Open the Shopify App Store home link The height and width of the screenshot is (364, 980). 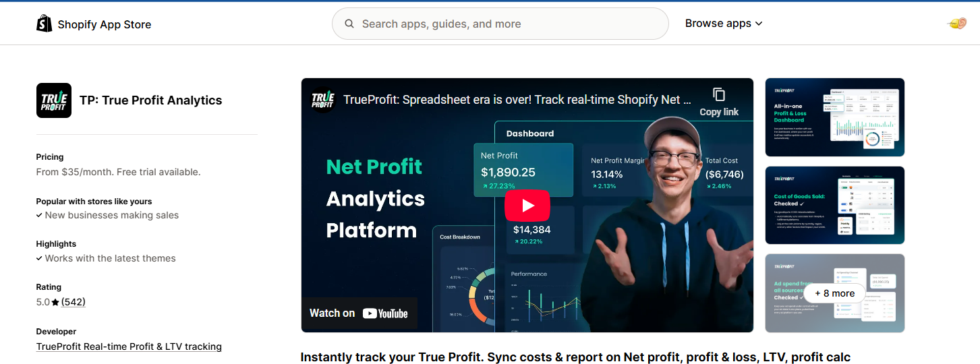click(x=94, y=24)
